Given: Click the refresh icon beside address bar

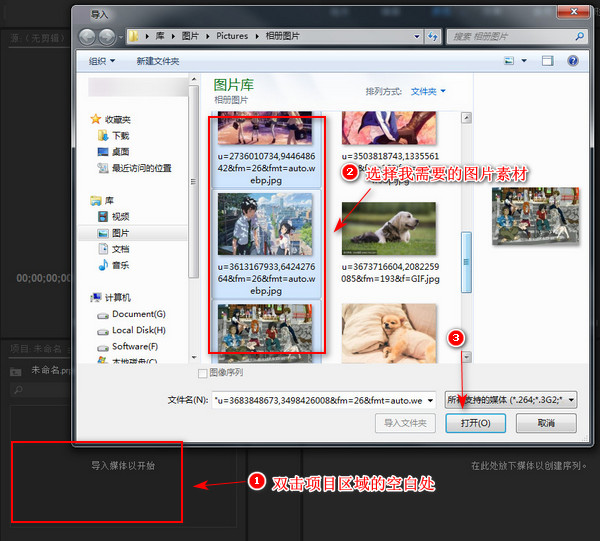Looking at the screenshot, I should (433, 36).
